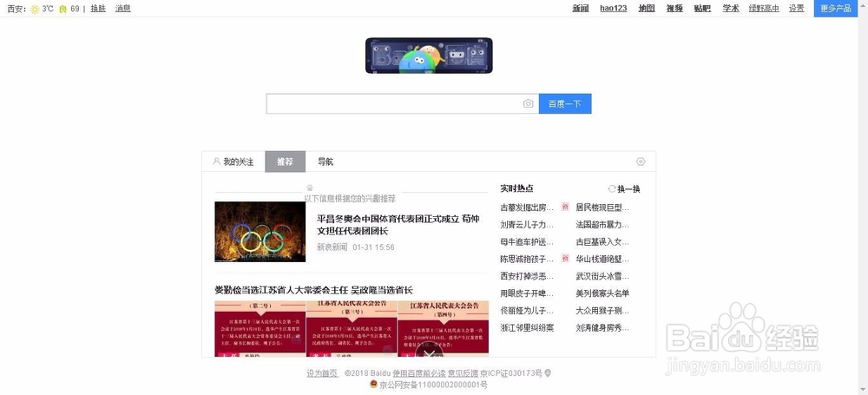The width and height of the screenshot is (868, 395).
Task: Open hot topic 西安打掉涉恶
Action: click(x=527, y=276)
